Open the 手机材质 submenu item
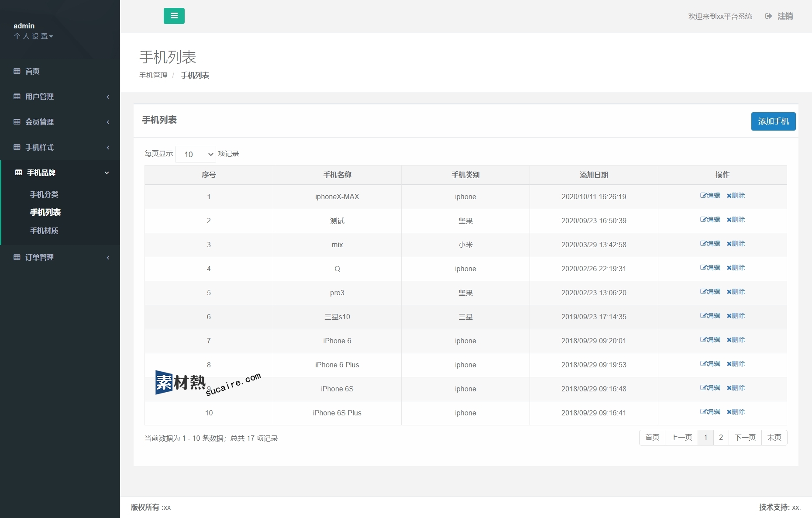The width and height of the screenshot is (812, 518). click(44, 231)
